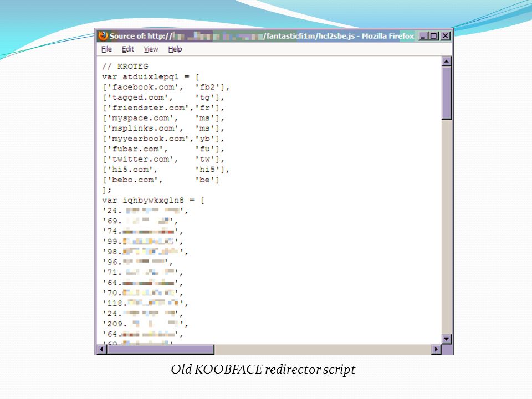
Task: Click the 'myspace.com' entry
Action: point(163,118)
